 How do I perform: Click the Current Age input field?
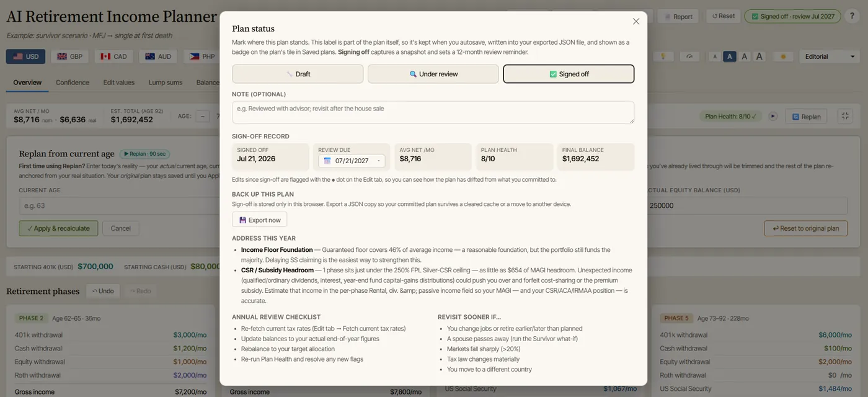118,205
